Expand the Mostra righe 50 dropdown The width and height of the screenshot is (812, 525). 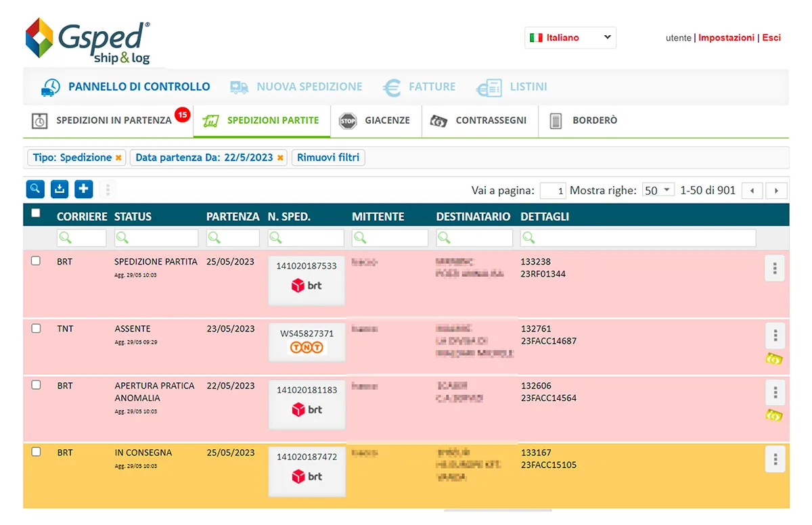(658, 190)
